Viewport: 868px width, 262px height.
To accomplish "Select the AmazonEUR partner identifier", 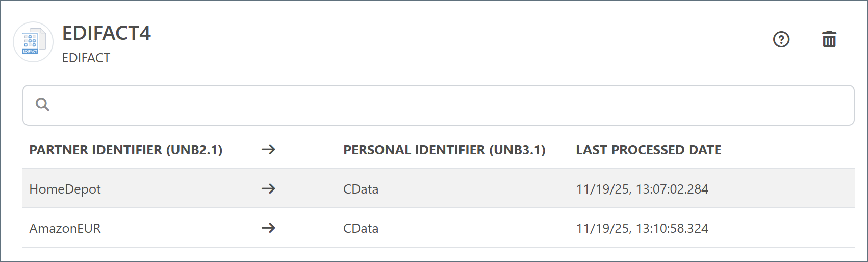I will (65, 228).
